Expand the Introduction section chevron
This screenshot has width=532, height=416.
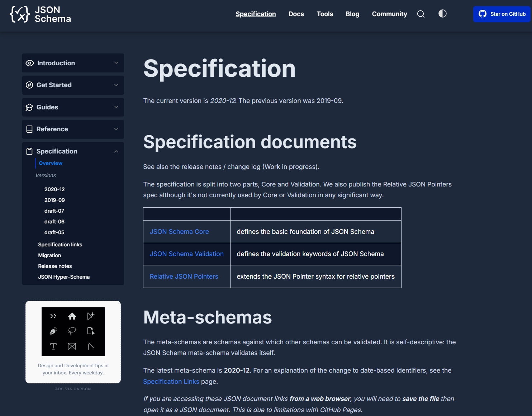coord(116,63)
